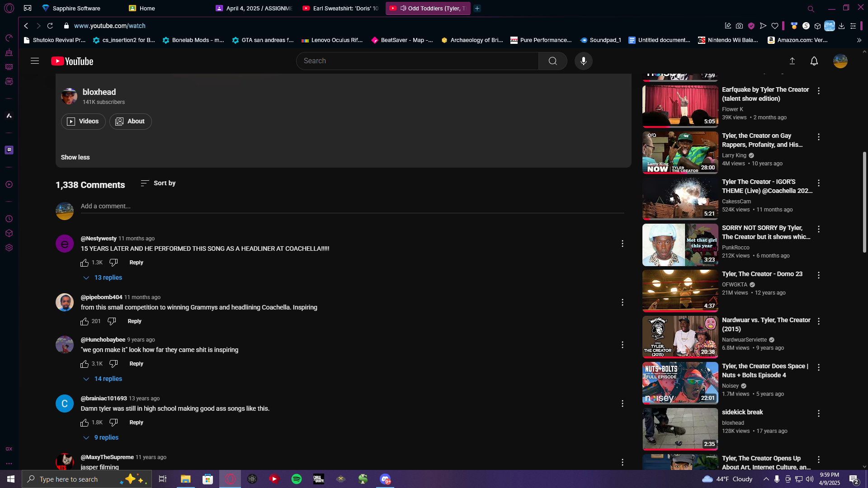Click the page vertical scrollbar
This screenshot has width=868, height=488.
(864, 202)
